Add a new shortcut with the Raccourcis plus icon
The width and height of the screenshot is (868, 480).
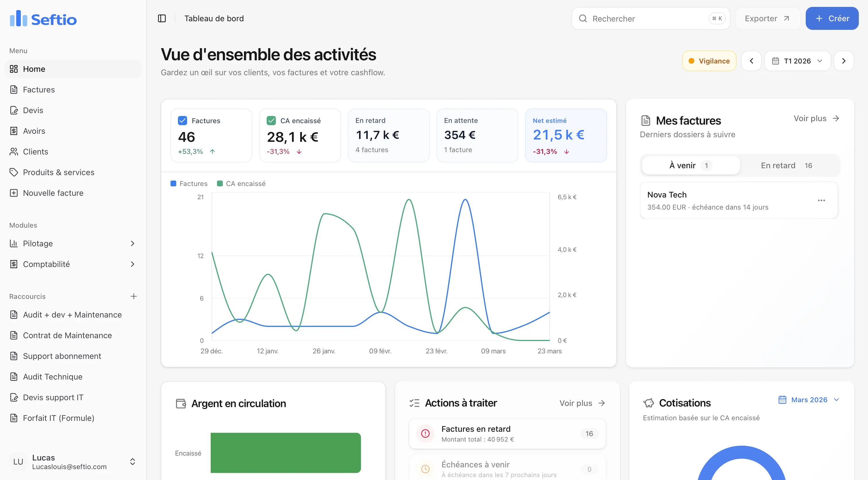[134, 296]
